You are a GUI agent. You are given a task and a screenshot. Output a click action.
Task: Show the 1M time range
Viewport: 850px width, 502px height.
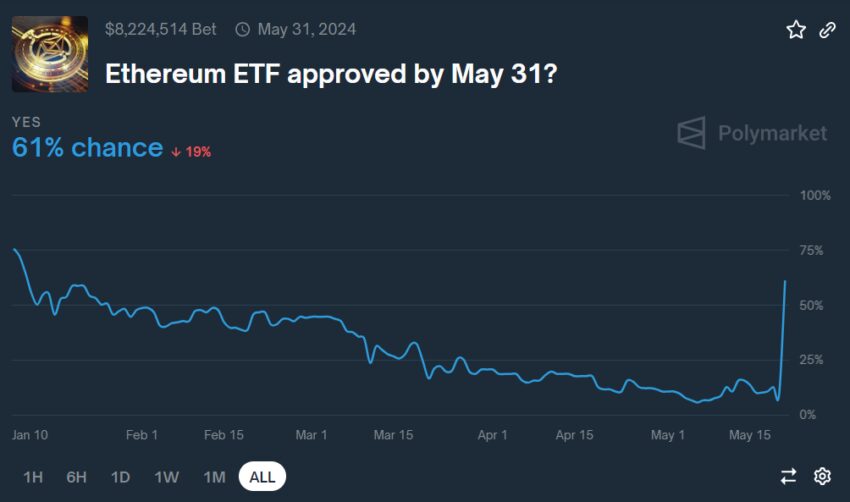[x=215, y=477]
